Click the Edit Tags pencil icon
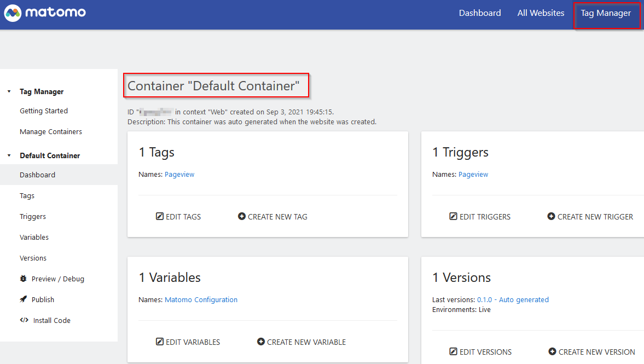Image resolution: width=644 pixels, height=364 pixels. (160, 217)
